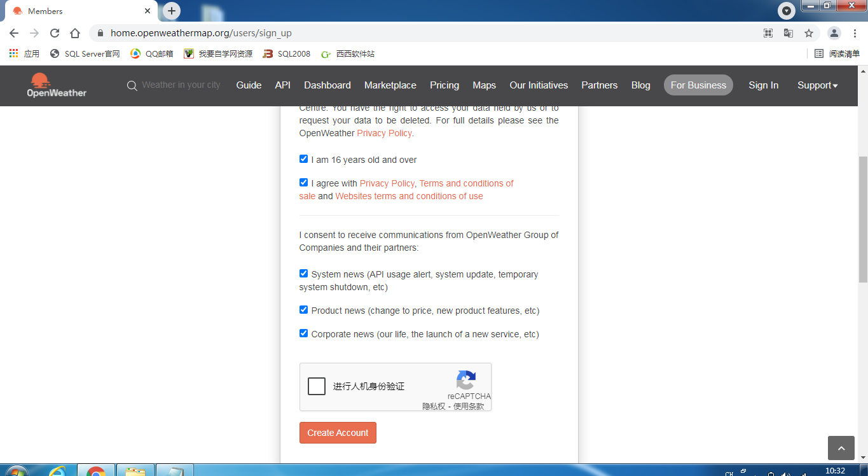Click the OpenWeather logo

57,85
